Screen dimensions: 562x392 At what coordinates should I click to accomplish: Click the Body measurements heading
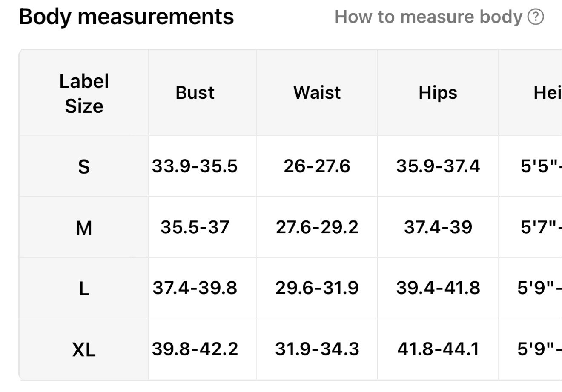[x=126, y=17]
